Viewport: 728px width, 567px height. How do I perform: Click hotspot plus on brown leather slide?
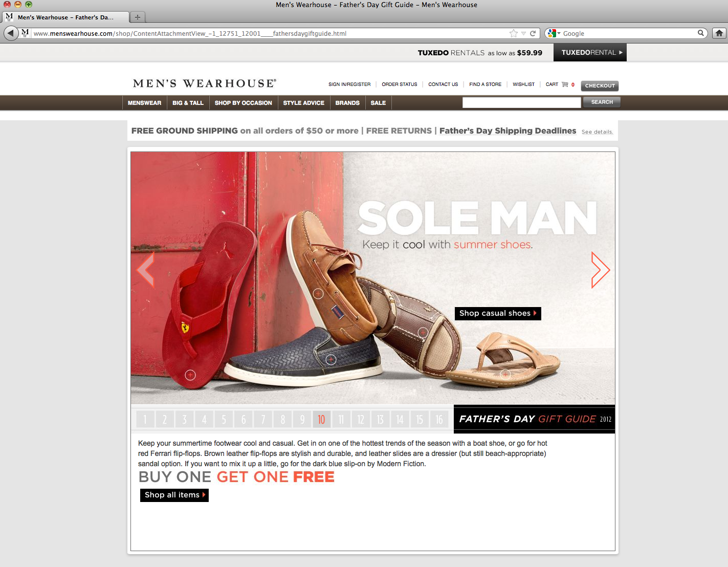pos(423,333)
